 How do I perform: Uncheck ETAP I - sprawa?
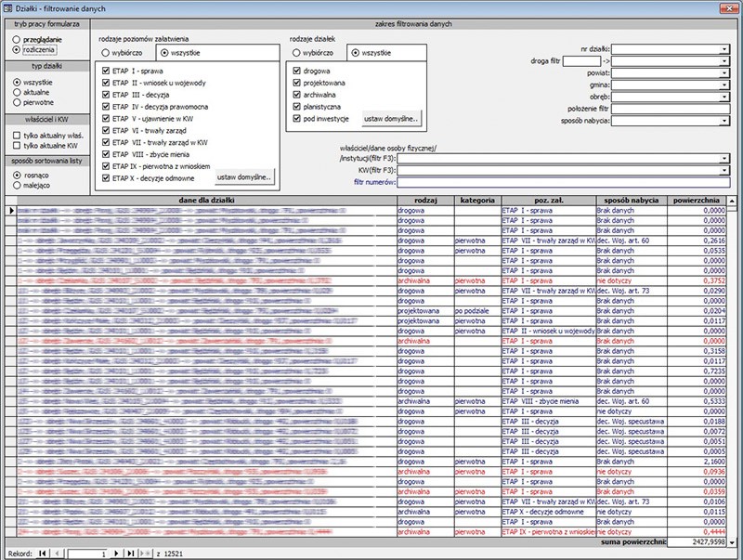pyautogui.click(x=106, y=71)
